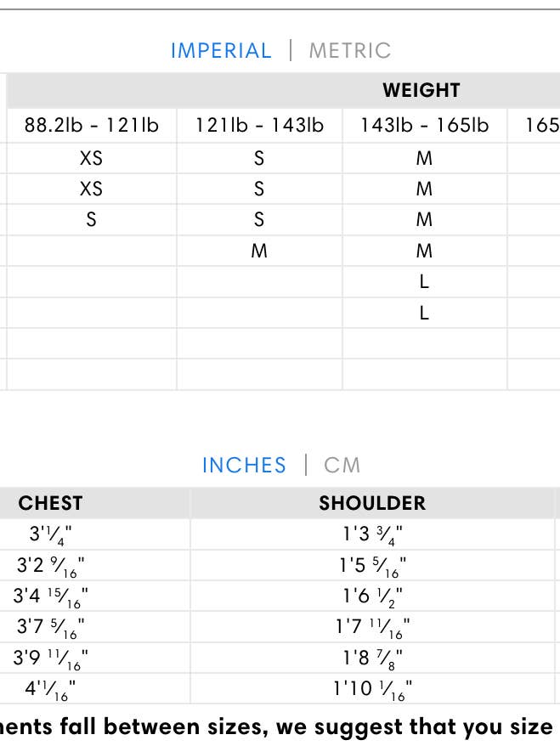This screenshot has width=560, height=746.
Task: Click the 3'9 11/16" chest measurement
Action: 51,658
